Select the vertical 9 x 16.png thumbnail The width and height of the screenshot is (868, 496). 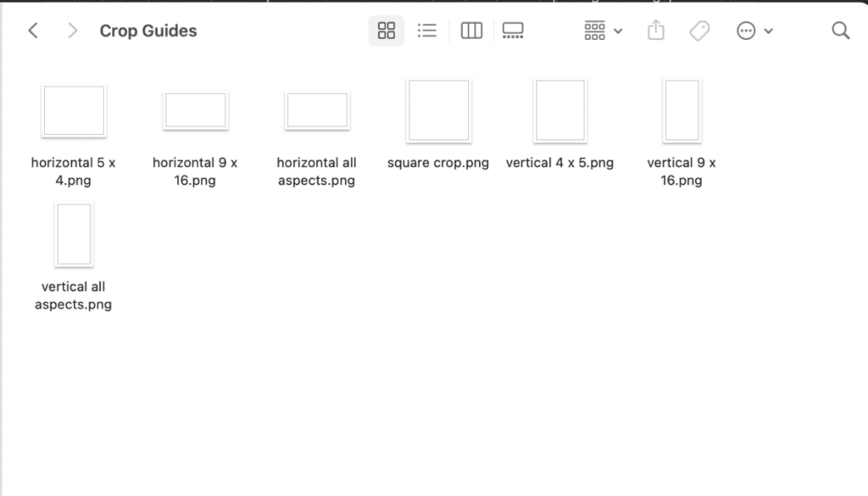coord(682,111)
